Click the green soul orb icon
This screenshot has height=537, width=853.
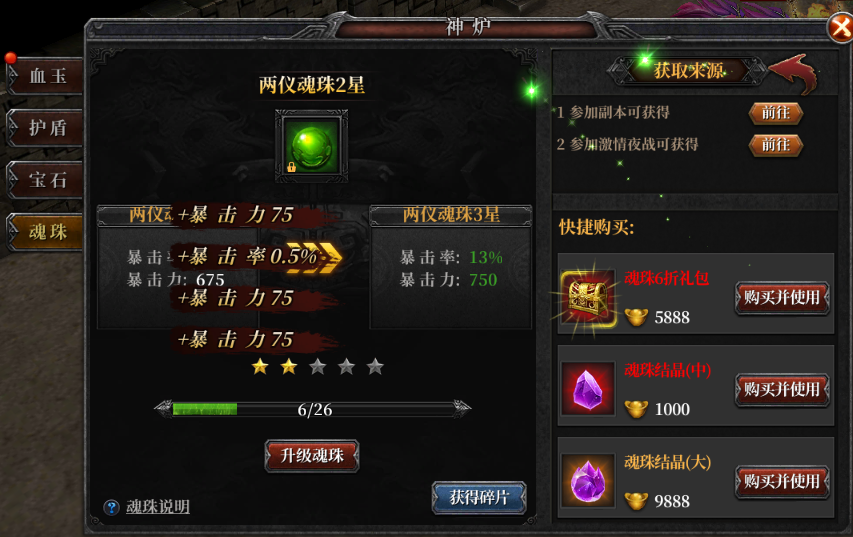312,146
